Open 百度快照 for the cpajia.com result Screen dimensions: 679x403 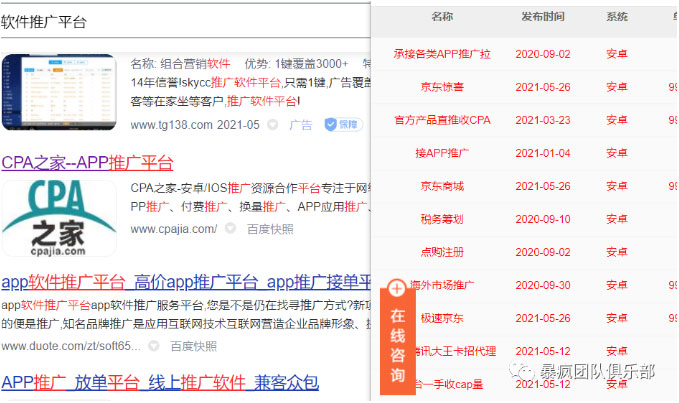(x=270, y=229)
